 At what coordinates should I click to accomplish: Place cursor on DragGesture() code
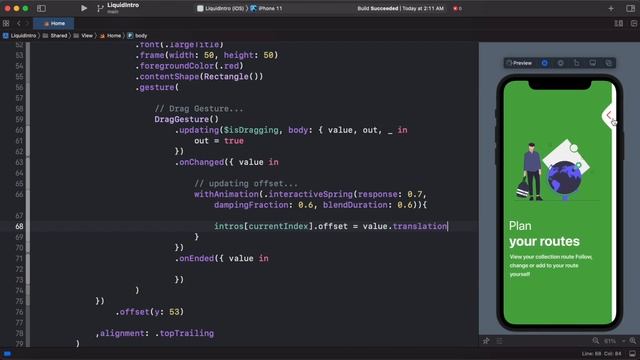click(187, 120)
